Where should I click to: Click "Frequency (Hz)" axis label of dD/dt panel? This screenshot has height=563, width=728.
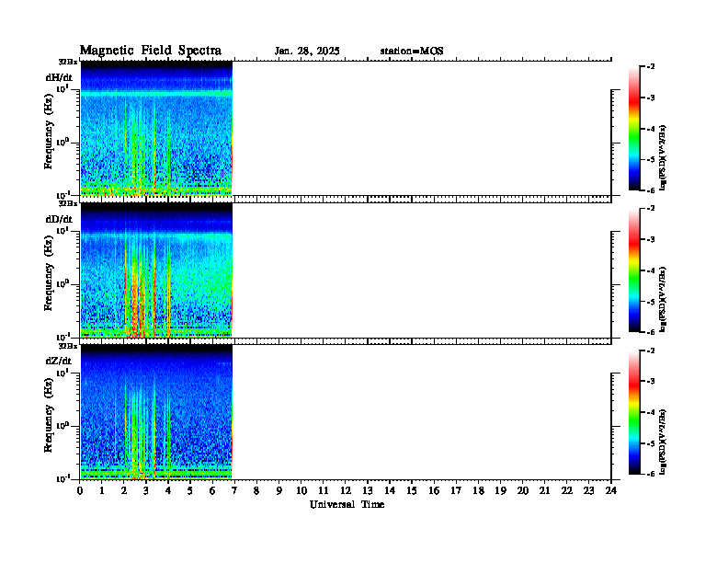point(49,273)
